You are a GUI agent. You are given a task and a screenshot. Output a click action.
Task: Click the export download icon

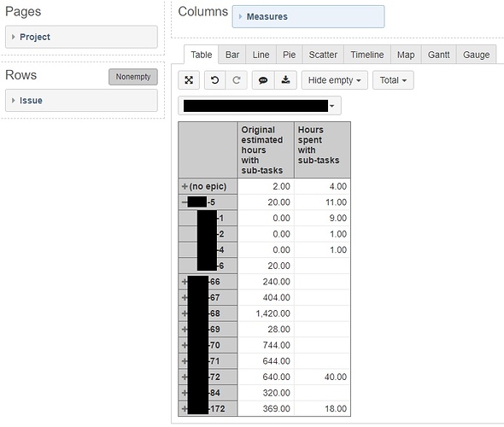pyautogui.click(x=285, y=80)
